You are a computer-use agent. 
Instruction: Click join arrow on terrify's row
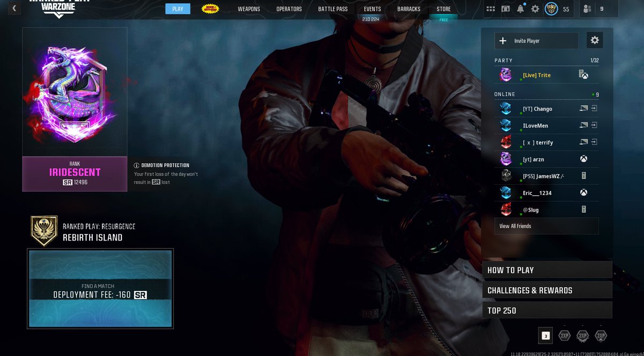coord(594,142)
